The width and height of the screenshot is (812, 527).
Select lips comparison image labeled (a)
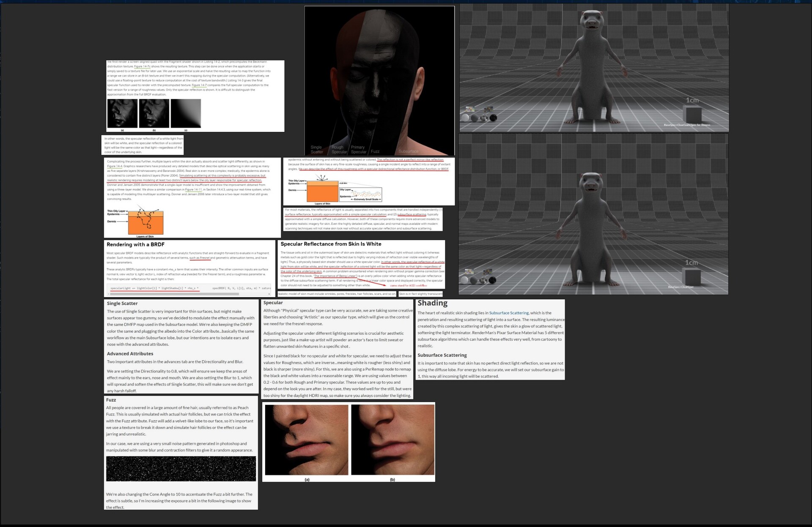tap(307, 440)
